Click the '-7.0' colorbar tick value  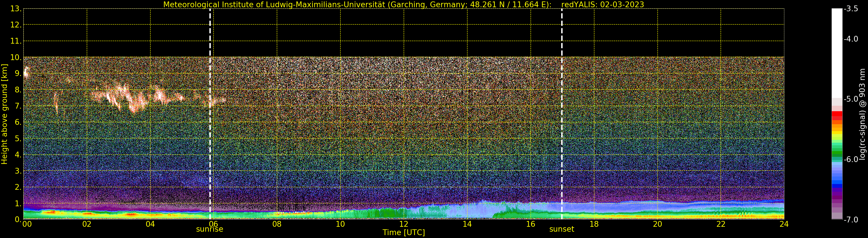(851, 220)
